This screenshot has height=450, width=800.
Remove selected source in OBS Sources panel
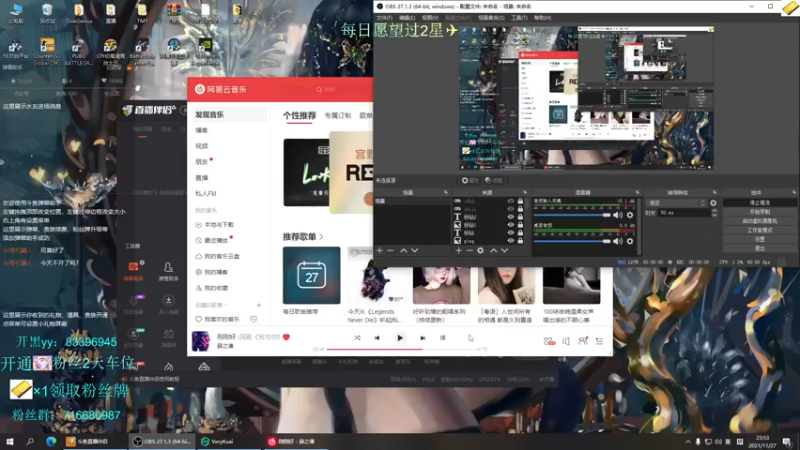[469, 251]
